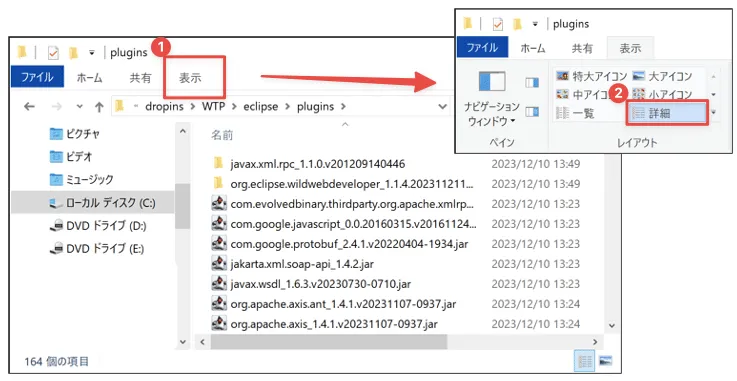This screenshot has height=381, width=737.
Task: Click properties checkmark icon in main title bar
Action: (x=53, y=53)
